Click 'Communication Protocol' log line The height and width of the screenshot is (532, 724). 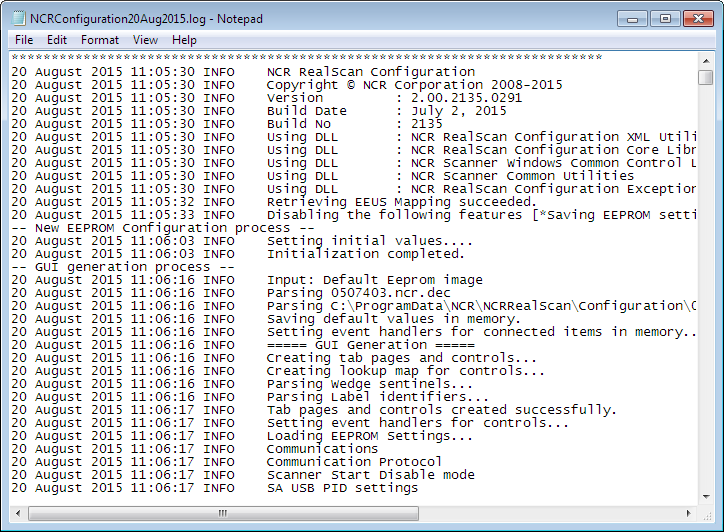click(x=354, y=462)
